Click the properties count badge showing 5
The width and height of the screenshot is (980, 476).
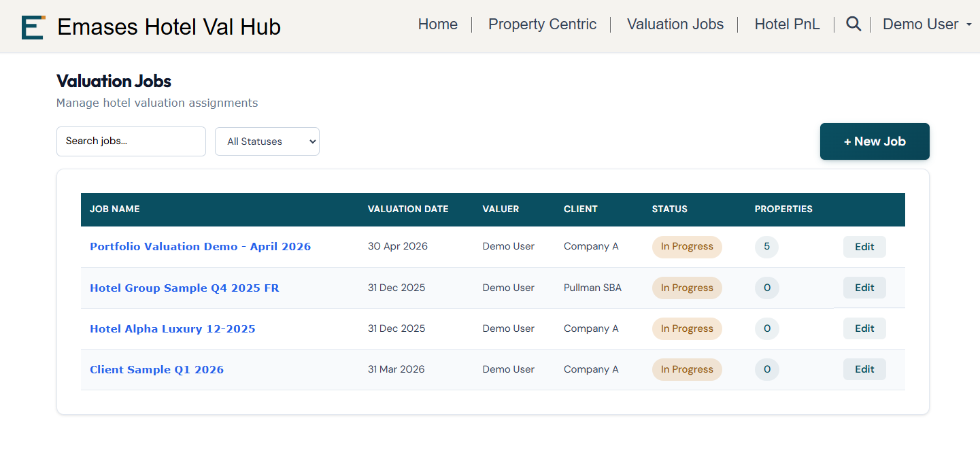[766, 247]
